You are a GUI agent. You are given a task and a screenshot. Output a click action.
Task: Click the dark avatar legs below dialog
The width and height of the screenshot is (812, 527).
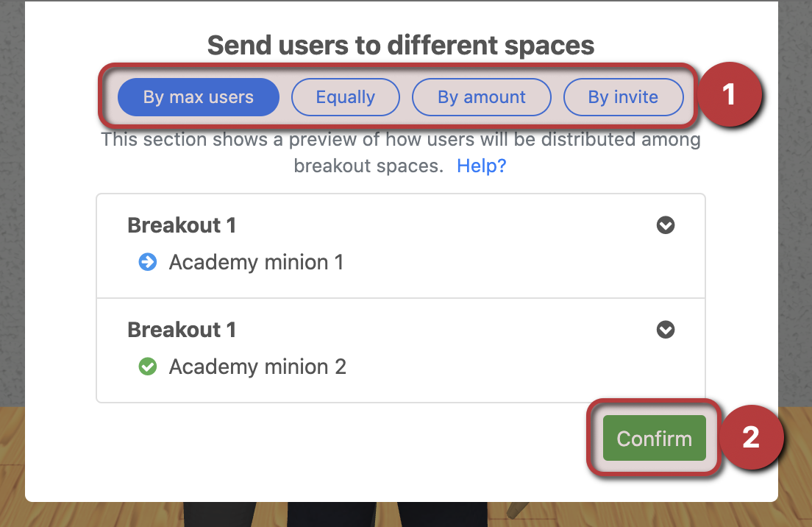(x=335, y=514)
